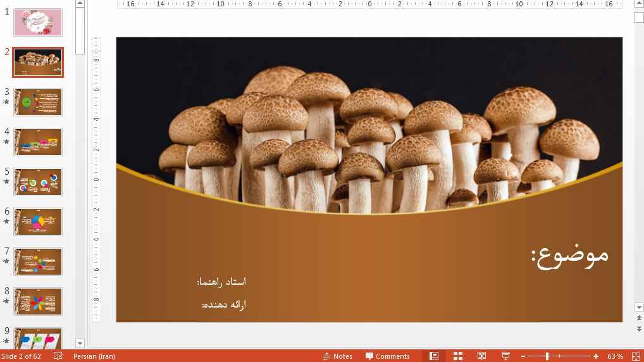This screenshot has height=362, width=644.
Task: Open the 63% zoom level dialog
Action: click(x=615, y=356)
